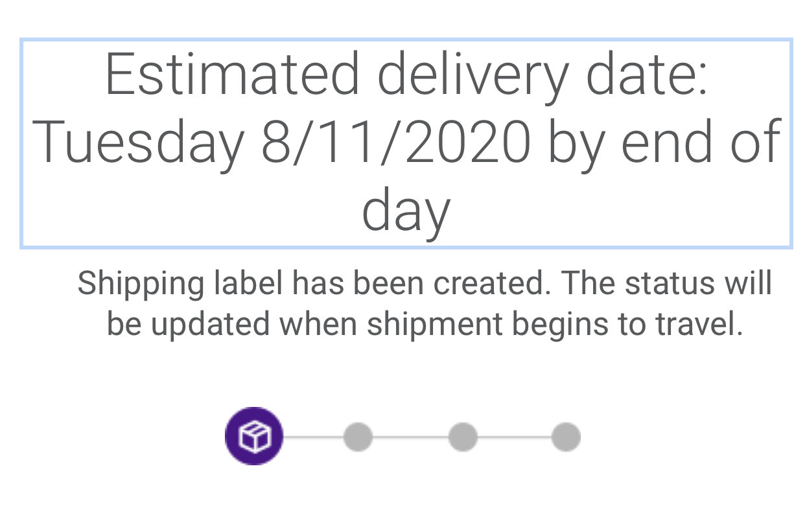805x532 pixels.
Task: Click the 'Shipping label has been created.' sentence
Action: 314,284
